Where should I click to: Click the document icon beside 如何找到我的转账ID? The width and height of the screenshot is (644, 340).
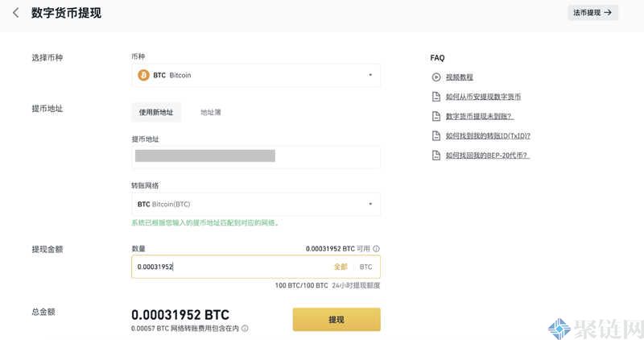tap(436, 135)
